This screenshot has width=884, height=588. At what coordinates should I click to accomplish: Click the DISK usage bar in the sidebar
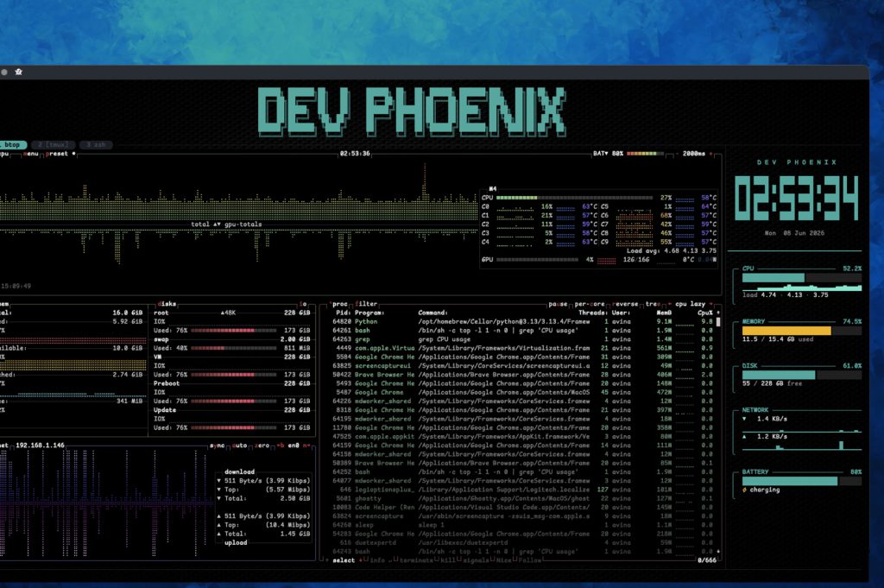point(802,375)
